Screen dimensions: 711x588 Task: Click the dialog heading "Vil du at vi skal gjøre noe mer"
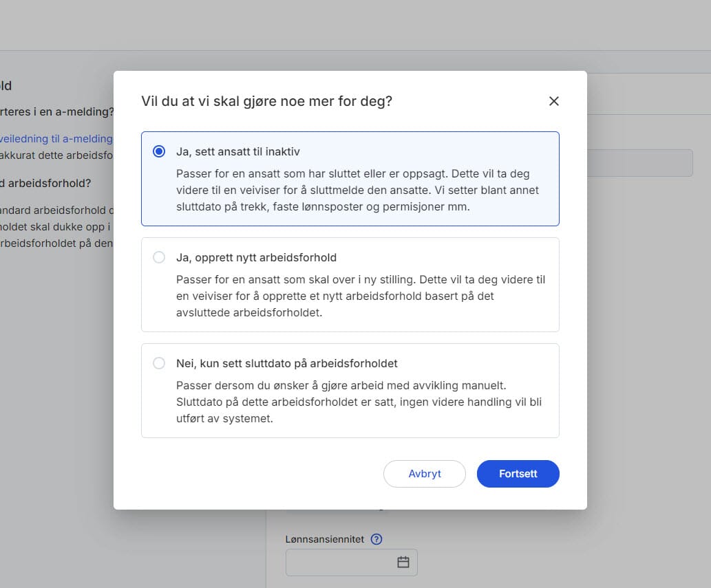pos(266,101)
